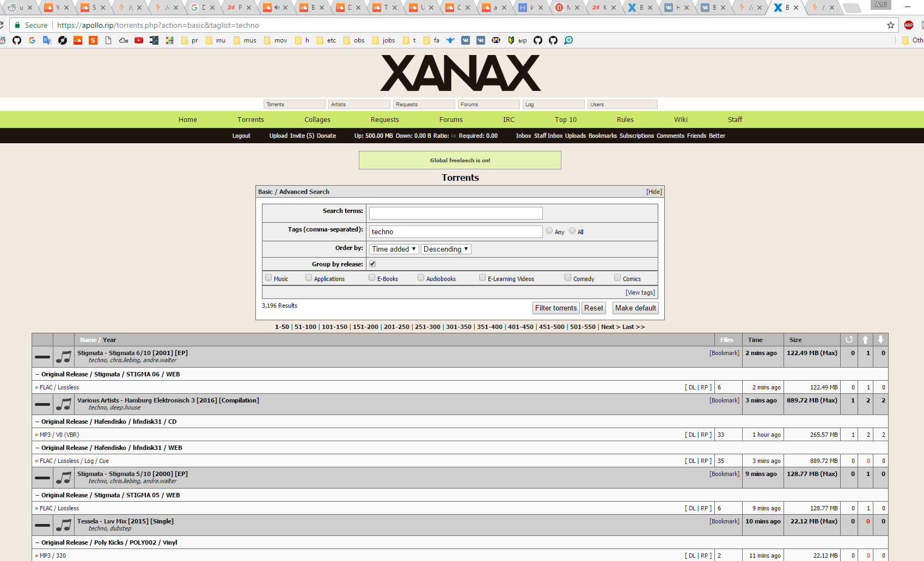Click the Artists quick search box
924x561 pixels.
pyautogui.click(x=359, y=105)
